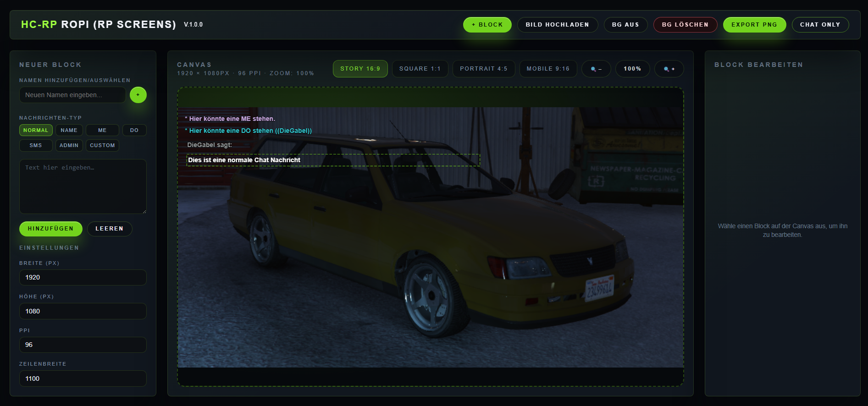Focus the 'Text hier eingeben' textarea
The width and height of the screenshot is (868, 406).
tap(83, 186)
